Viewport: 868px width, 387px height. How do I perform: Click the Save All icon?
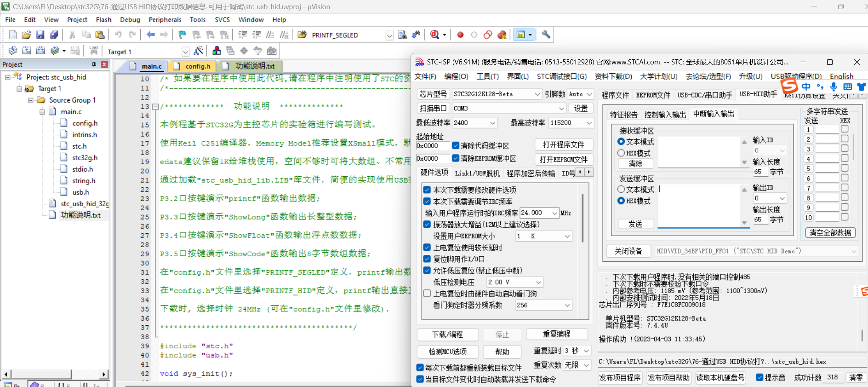(54, 35)
